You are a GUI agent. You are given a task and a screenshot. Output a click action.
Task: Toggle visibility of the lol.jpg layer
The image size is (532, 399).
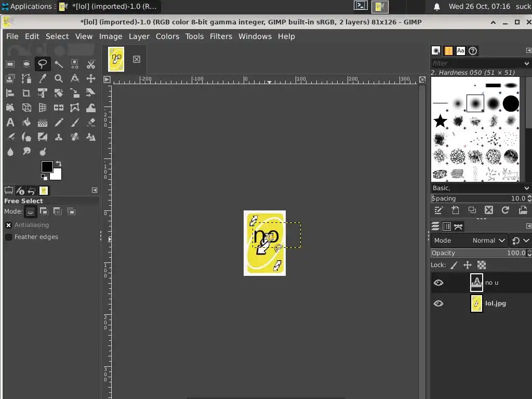[x=438, y=303]
